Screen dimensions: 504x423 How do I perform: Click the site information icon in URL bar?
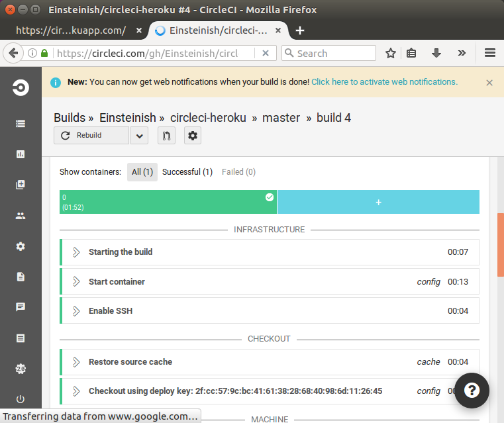coord(32,53)
